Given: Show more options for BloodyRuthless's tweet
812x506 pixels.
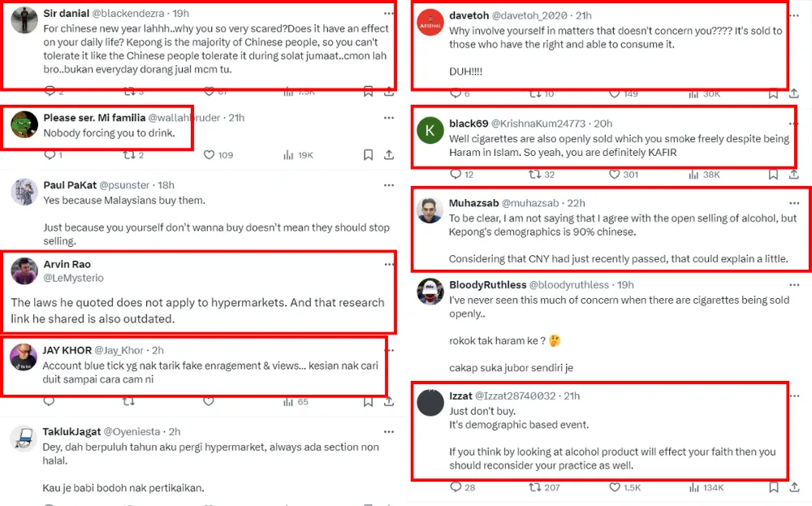Looking at the screenshot, I should [x=794, y=285].
